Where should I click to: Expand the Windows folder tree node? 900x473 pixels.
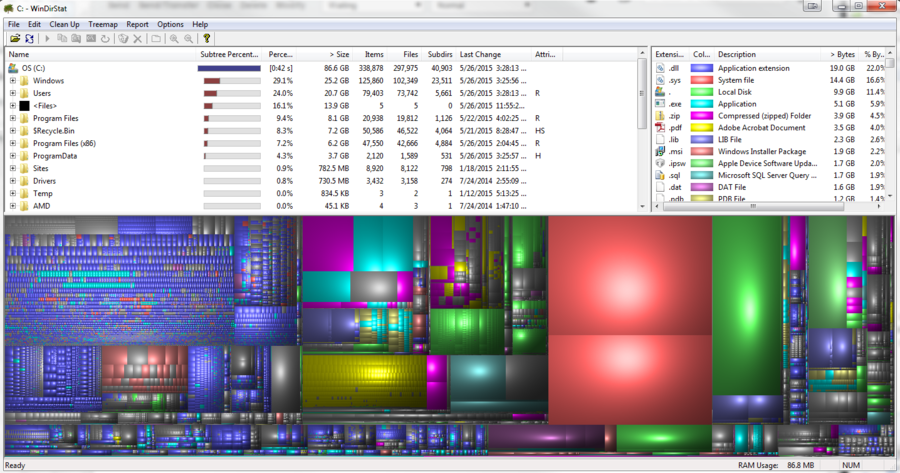click(13, 81)
